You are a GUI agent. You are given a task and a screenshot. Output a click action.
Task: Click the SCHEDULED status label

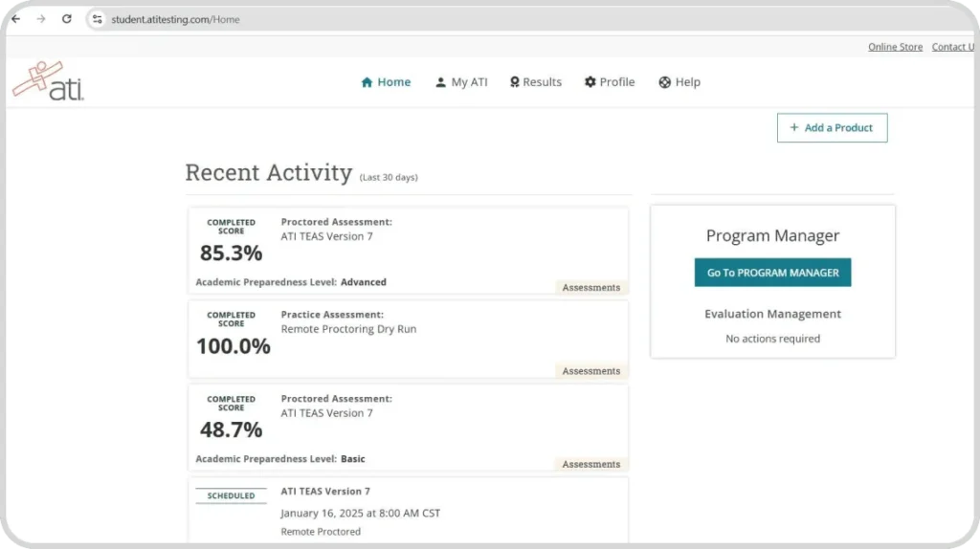[x=232, y=495]
